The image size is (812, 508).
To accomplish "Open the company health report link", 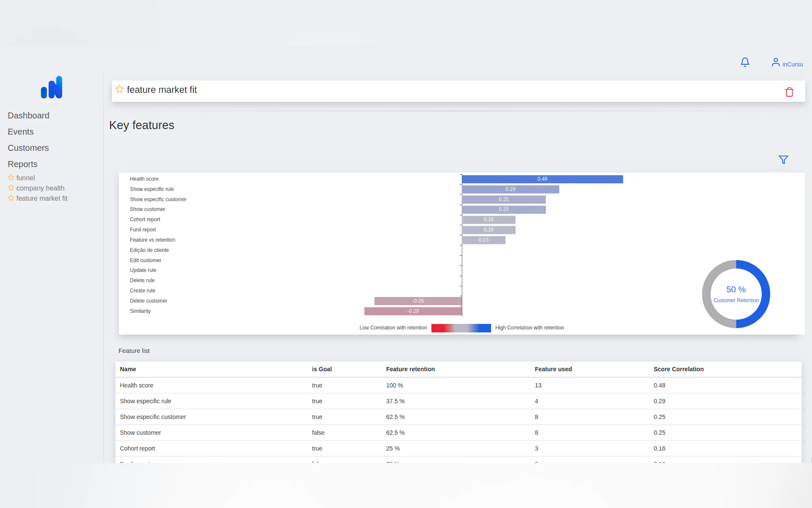I will click(x=40, y=188).
